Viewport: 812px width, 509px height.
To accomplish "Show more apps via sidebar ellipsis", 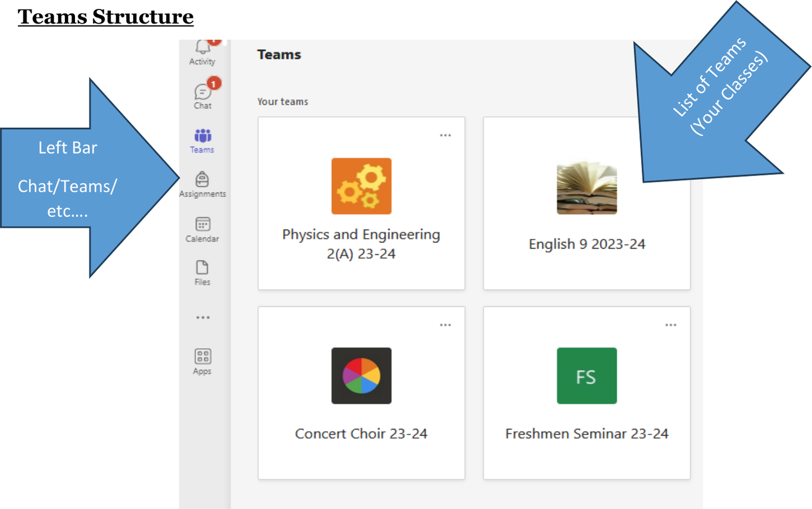I will point(203,318).
